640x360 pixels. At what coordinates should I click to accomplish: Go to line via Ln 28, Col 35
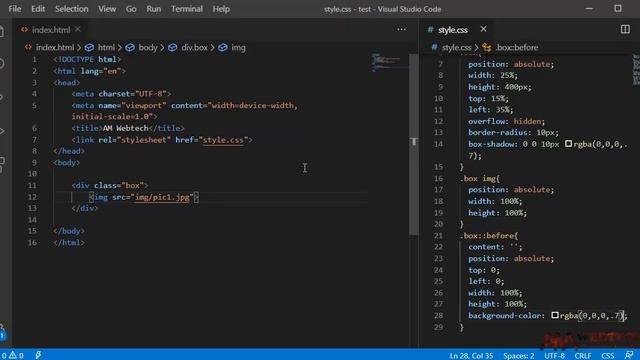coord(471,356)
